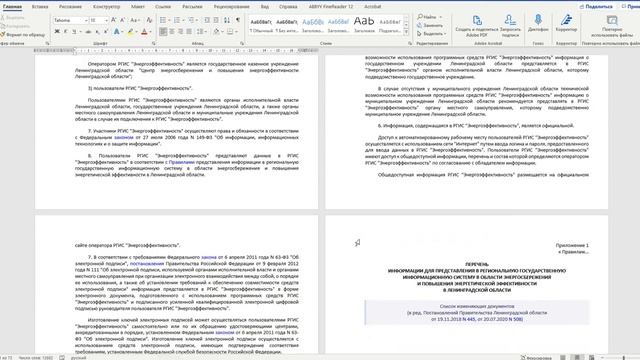Open the Font group dialog launcher

(154, 43)
